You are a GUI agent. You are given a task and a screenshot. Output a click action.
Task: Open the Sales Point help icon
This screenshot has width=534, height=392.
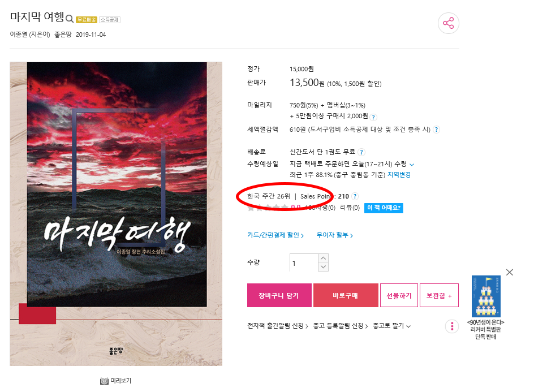coord(355,196)
